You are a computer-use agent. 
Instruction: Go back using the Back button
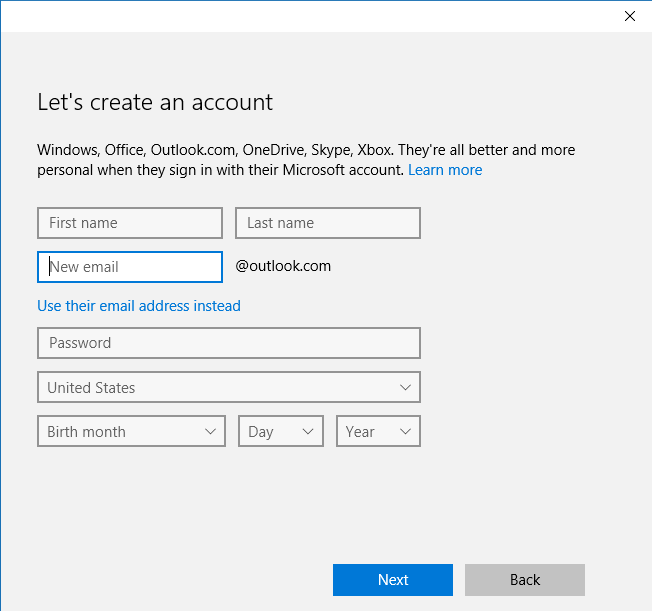[525, 580]
